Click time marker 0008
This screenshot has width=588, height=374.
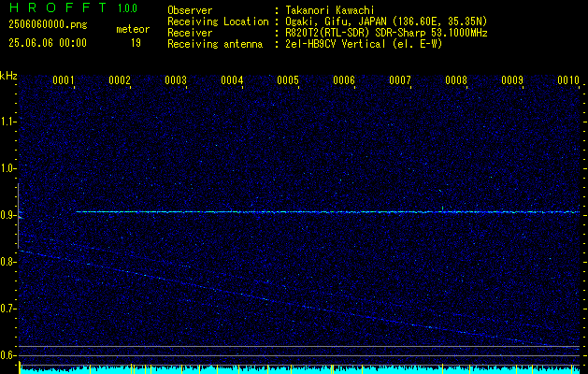tap(456, 80)
